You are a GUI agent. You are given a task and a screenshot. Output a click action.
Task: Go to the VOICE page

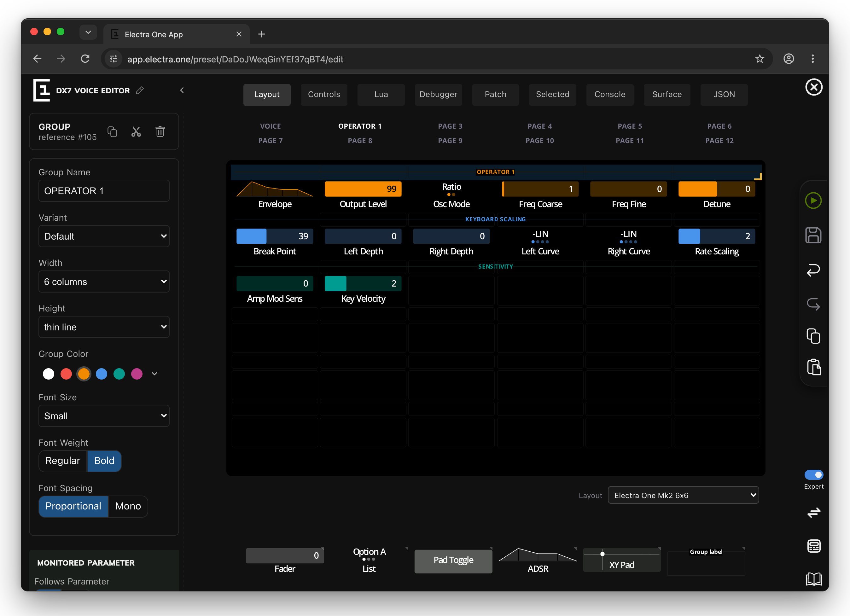coord(271,126)
